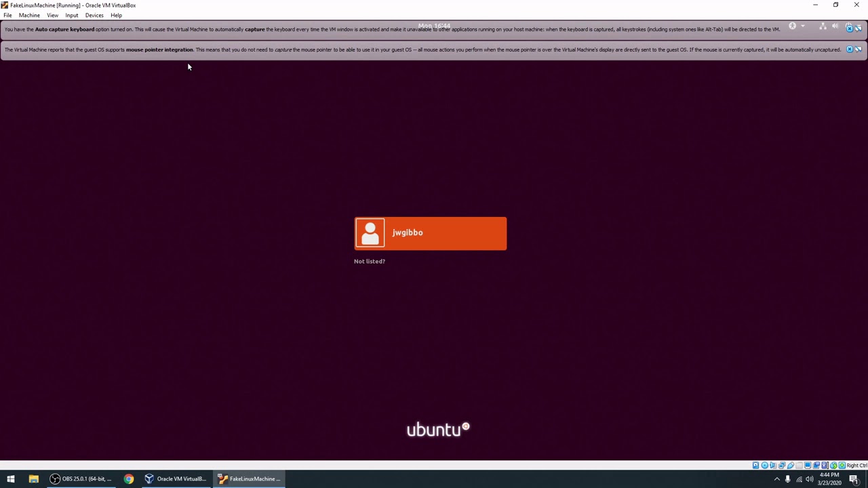Hide mouse pointer integration message permanently
The image size is (868, 488).
pyautogui.click(x=859, y=49)
